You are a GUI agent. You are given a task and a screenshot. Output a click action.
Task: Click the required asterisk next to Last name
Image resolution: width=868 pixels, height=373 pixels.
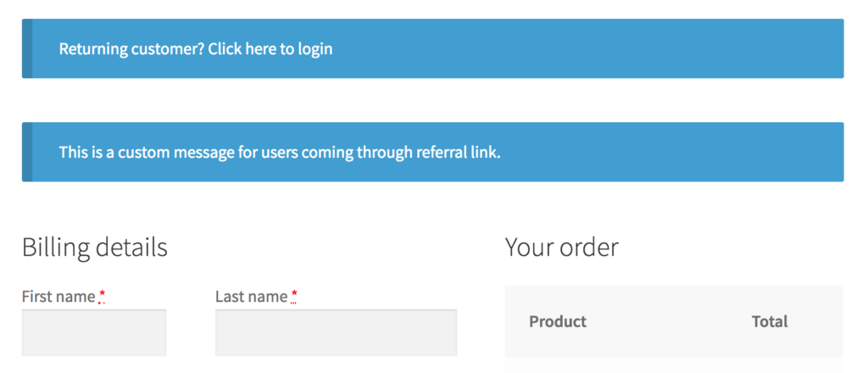[294, 296]
